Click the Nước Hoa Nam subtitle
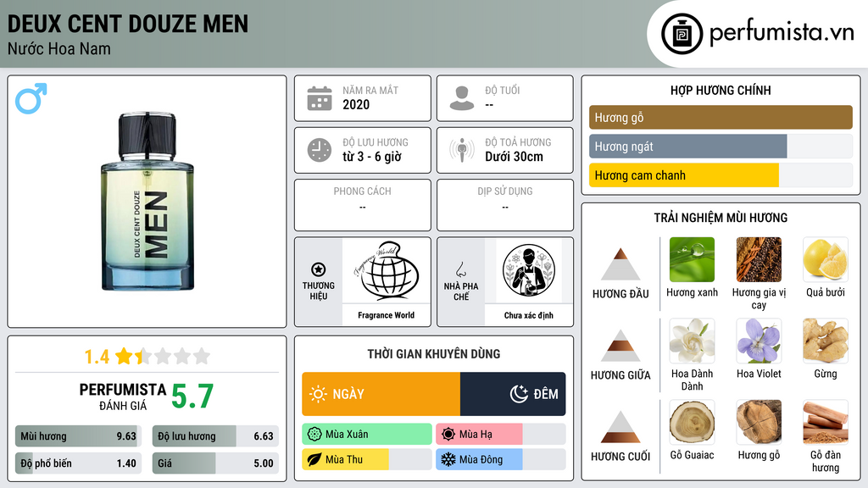The height and width of the screenshot is (488, 868). [59, 49]
